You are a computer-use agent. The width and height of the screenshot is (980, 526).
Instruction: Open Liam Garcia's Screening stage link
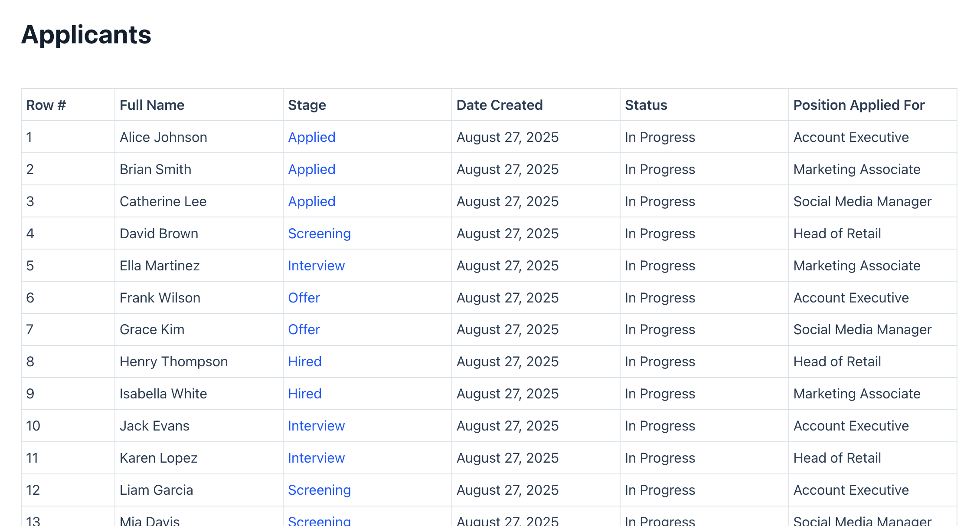click(319, 490)
